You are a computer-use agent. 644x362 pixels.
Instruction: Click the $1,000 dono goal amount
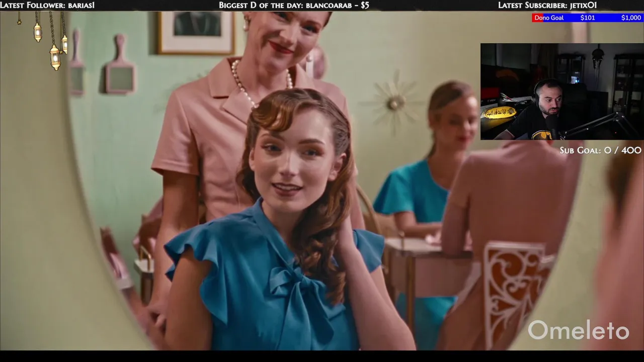(631, 18)
